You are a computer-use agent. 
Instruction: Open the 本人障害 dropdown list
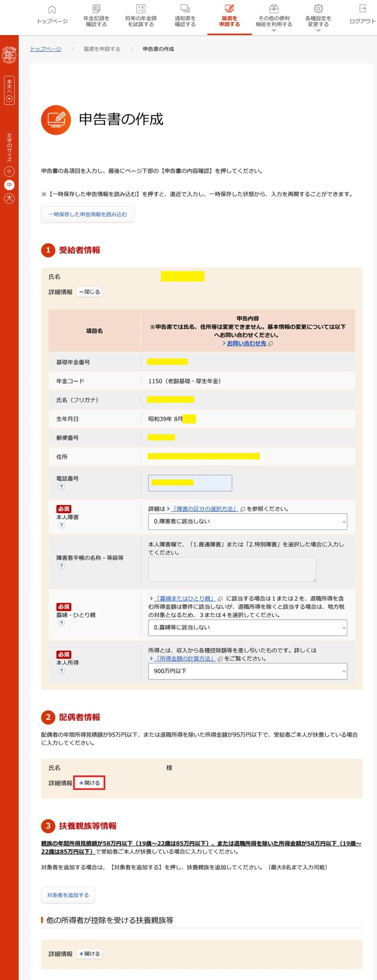247,521
